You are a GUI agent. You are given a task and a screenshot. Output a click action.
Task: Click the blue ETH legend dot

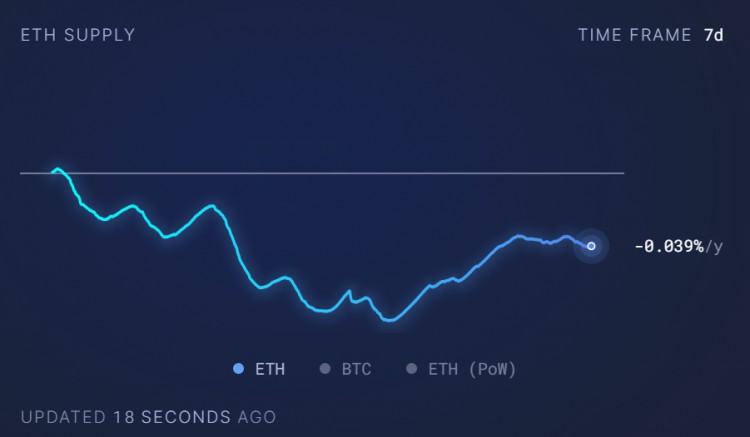[x=238, y=369]
